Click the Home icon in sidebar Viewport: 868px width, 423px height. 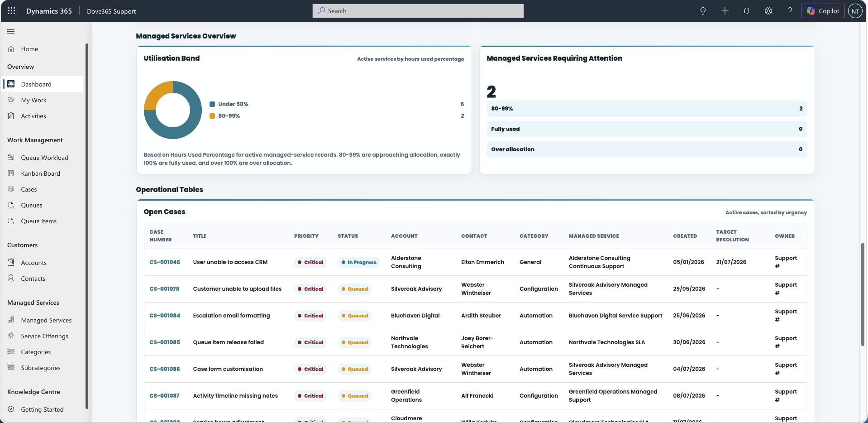pyautogui.click(x=11, y=49)
